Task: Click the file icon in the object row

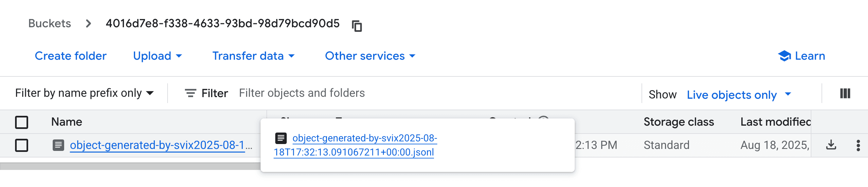Action: point(58,145)
